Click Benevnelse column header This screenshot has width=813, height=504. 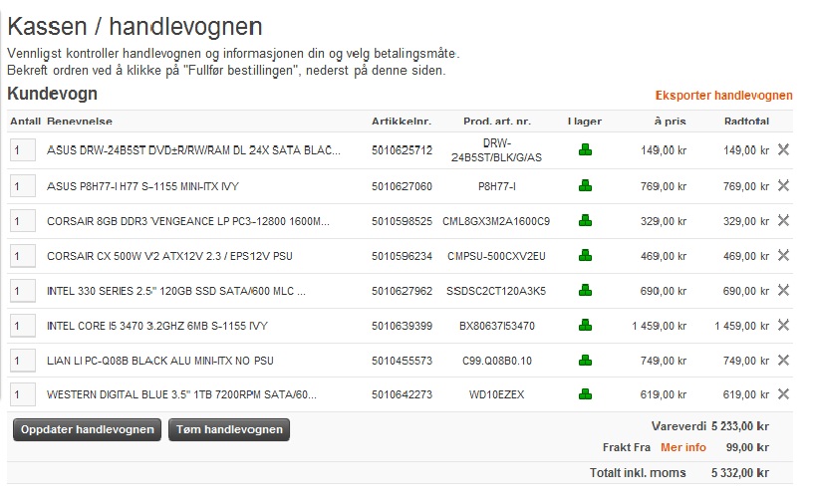point(80,122)
